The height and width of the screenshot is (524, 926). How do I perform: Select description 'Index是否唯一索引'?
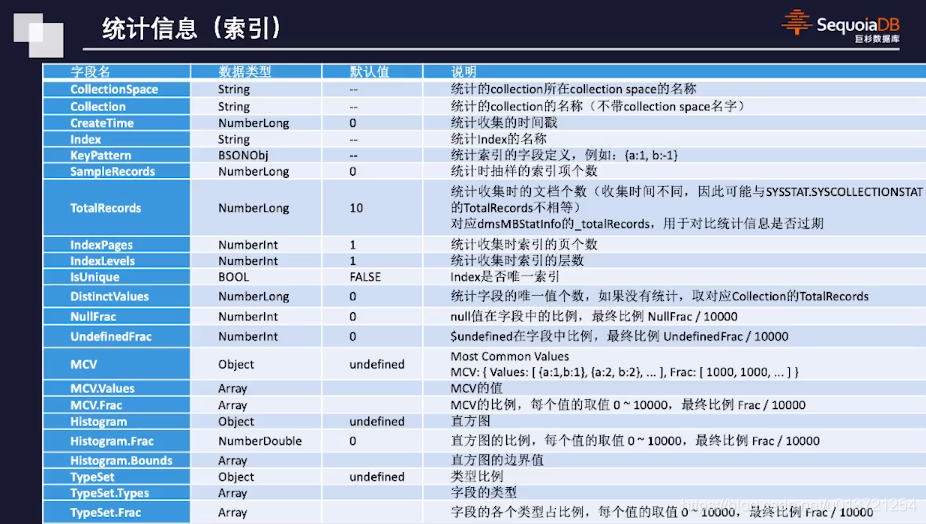pyautogui.click(x=504, y=277)
